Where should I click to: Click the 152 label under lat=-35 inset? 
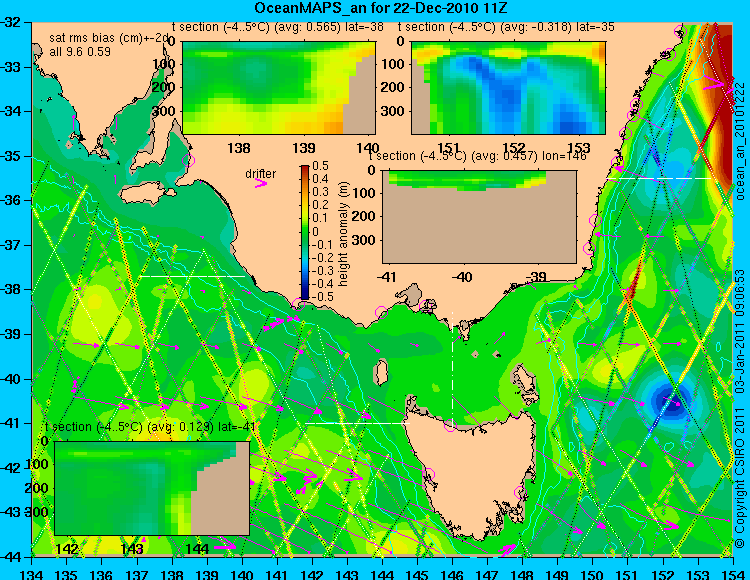click(x=515, y=148)
